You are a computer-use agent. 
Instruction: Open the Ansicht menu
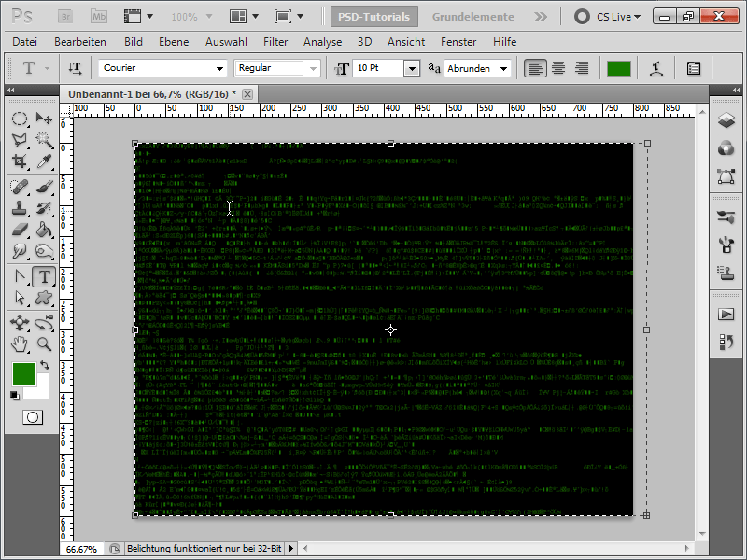(406, 42)
